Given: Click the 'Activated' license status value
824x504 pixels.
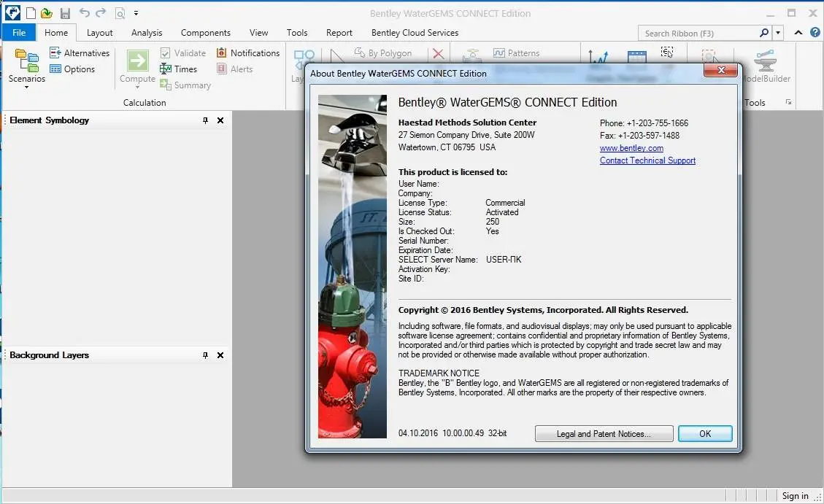Looking at the screenshot, I should [502, 212].
